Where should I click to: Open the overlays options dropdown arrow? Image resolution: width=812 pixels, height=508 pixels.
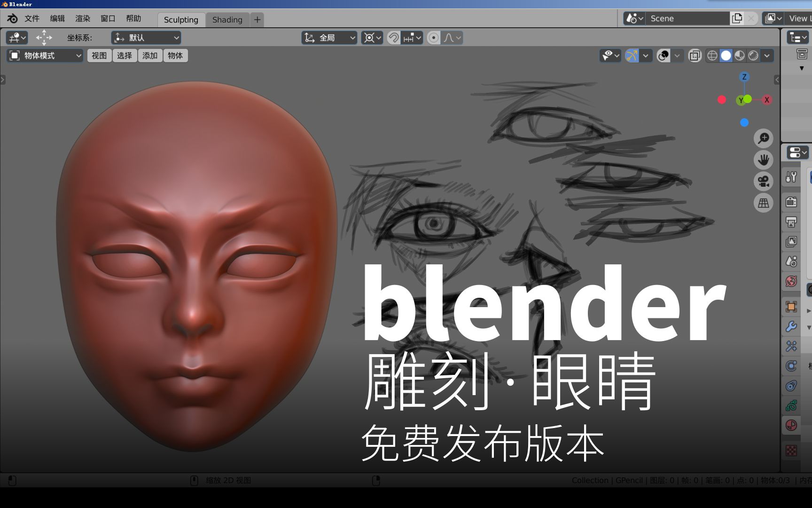677,56
